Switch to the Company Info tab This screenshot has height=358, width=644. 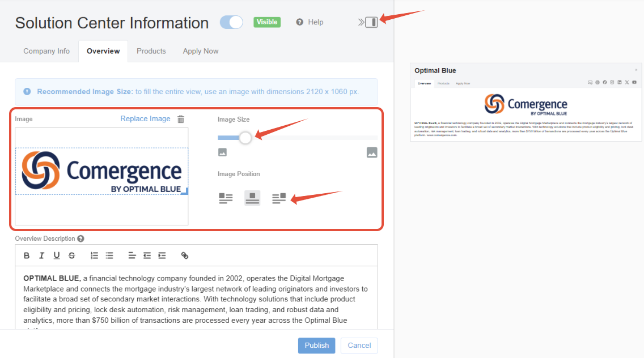click(x=46, y=52)
